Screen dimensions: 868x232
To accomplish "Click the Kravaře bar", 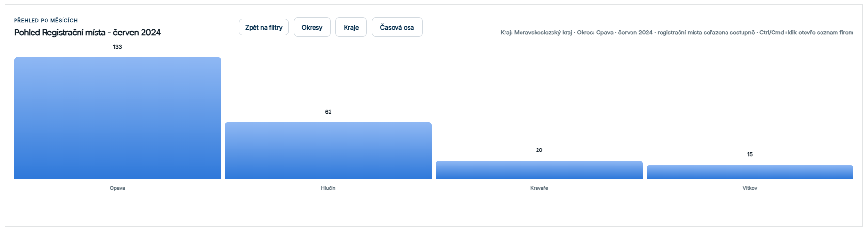I will (539, 170).
